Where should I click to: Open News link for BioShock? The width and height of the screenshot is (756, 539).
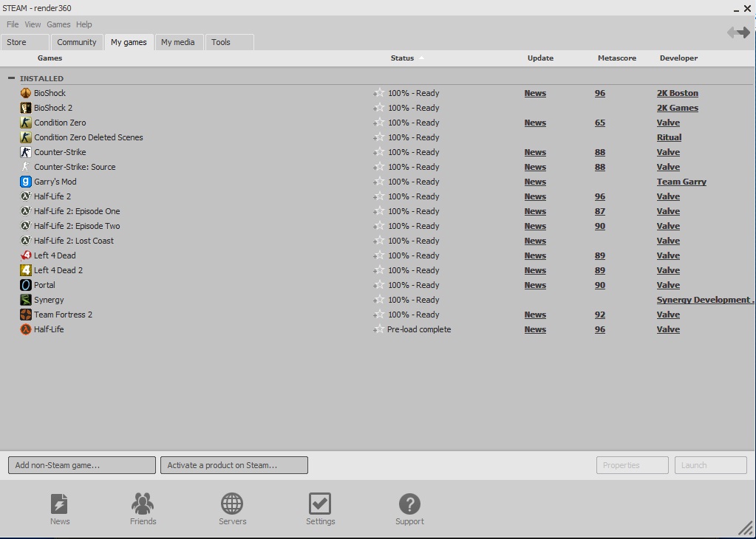point(535,93)
